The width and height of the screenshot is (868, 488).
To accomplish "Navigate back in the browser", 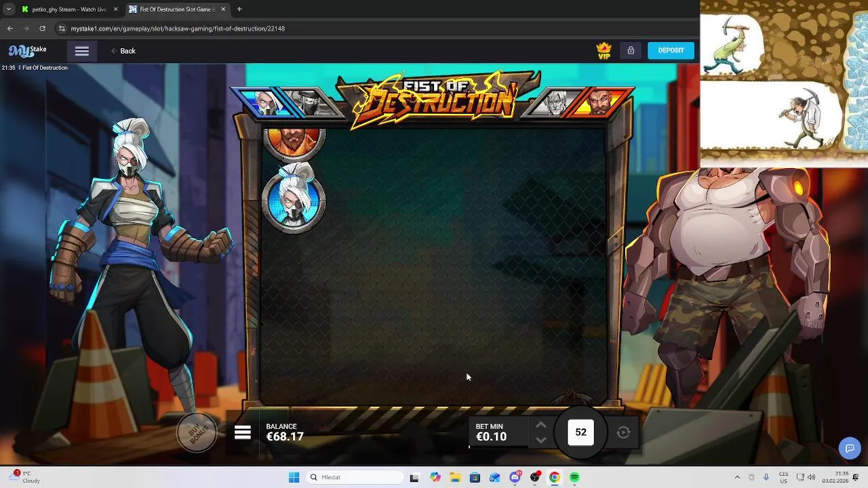I will (9, 28).
